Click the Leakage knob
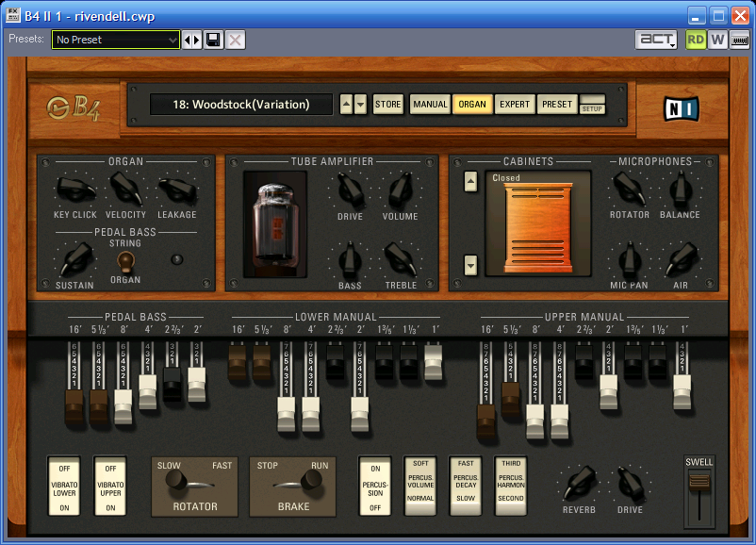 tap(177, 190)
